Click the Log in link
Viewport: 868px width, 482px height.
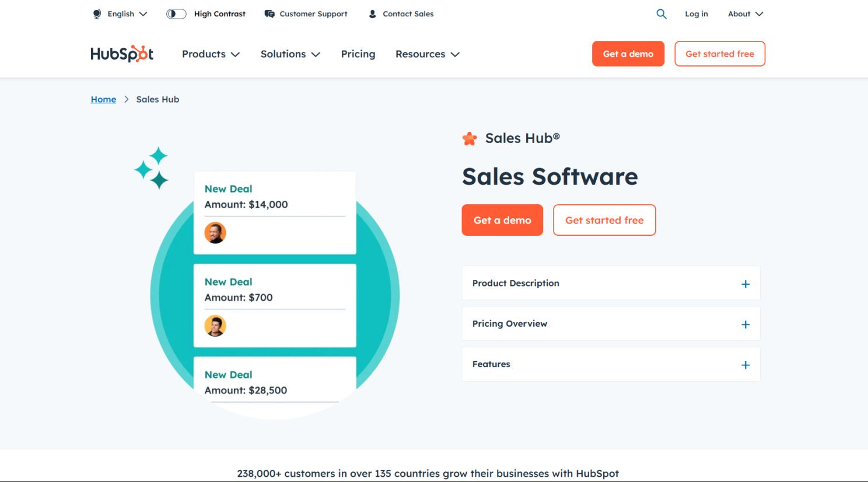coord(696,14)
